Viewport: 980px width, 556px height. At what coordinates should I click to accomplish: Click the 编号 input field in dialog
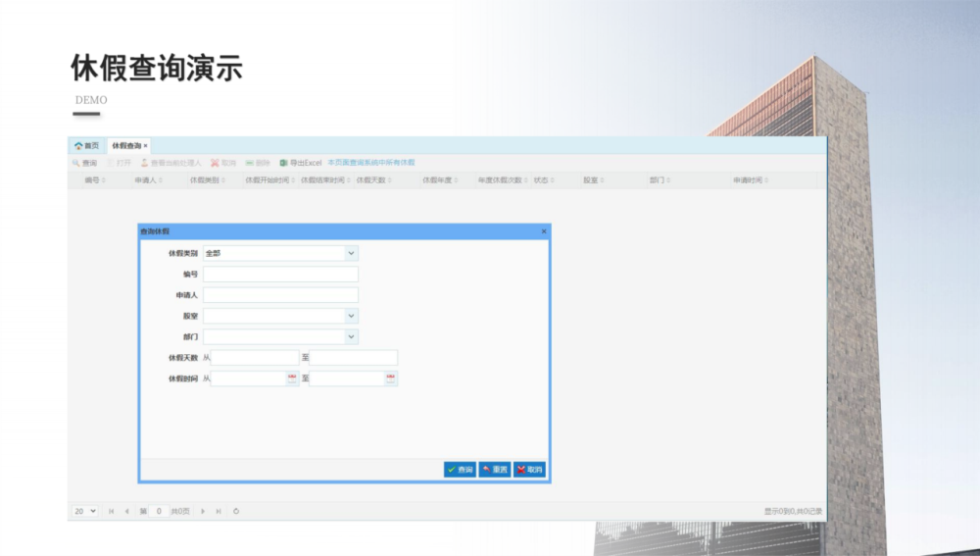pos(280,275)
